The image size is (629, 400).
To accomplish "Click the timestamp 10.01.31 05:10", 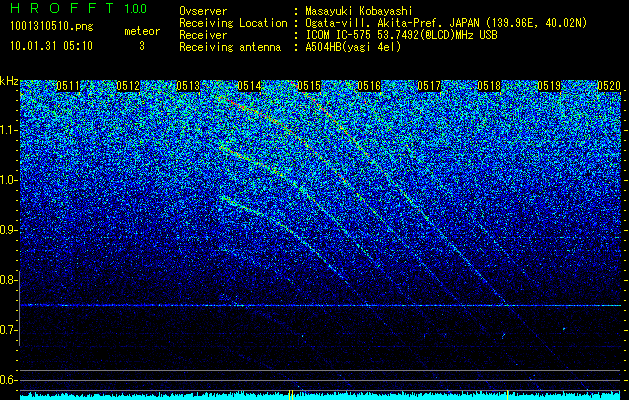I will click(51, 46).
